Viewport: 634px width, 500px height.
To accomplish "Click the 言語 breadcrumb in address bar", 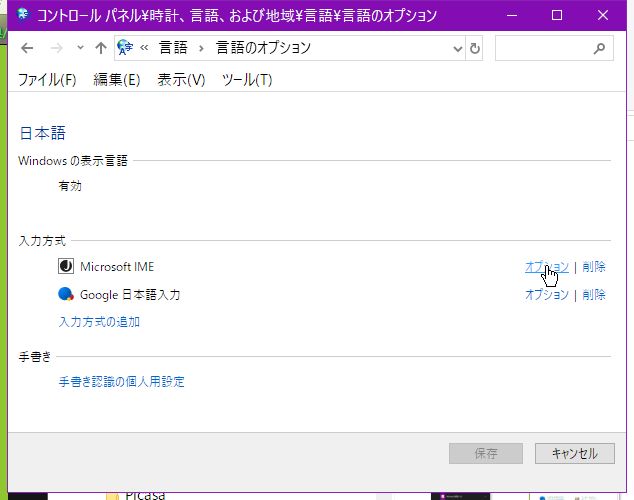I will 173,48.
